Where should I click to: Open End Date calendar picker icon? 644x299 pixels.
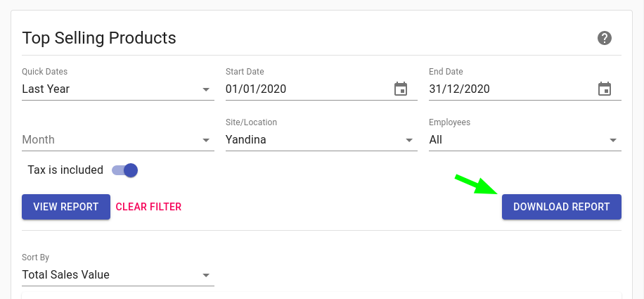[x=604, y=89]
